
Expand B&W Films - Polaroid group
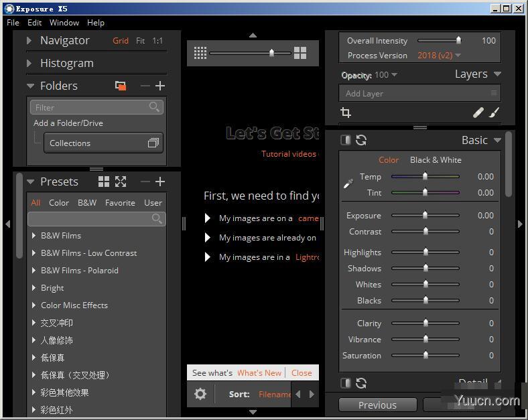click(x=34, y=270)
